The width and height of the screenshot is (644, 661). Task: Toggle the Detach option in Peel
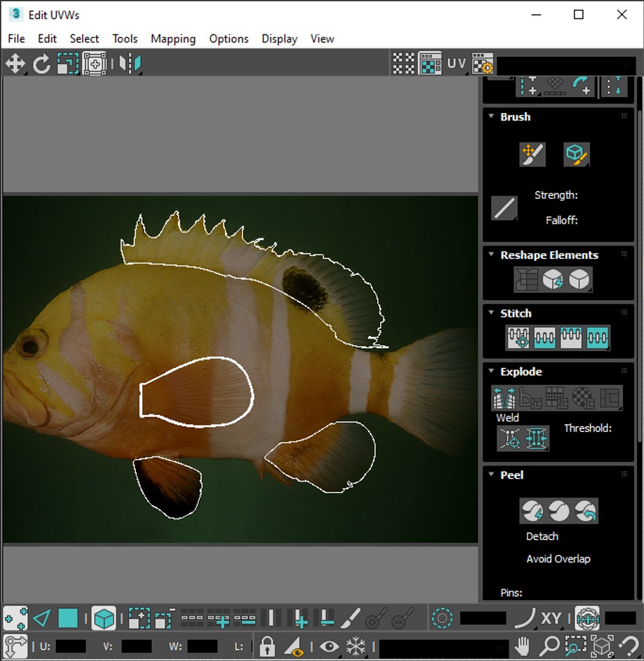tap(542, 536)
